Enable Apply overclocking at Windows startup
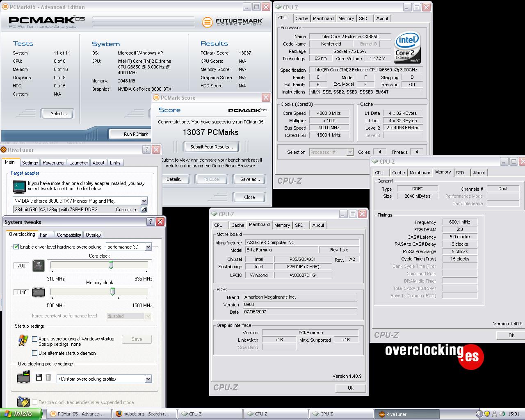Viewport: 525px width, 420px height. (35, 339)
